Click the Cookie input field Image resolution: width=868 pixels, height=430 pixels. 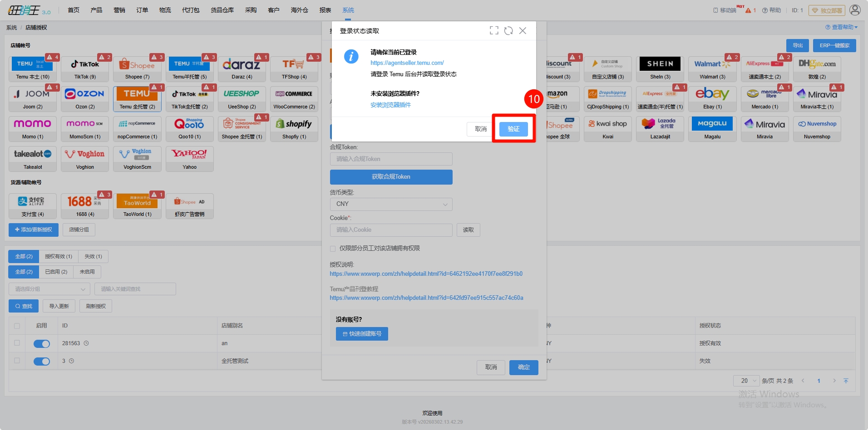click(x=391, y=230)
